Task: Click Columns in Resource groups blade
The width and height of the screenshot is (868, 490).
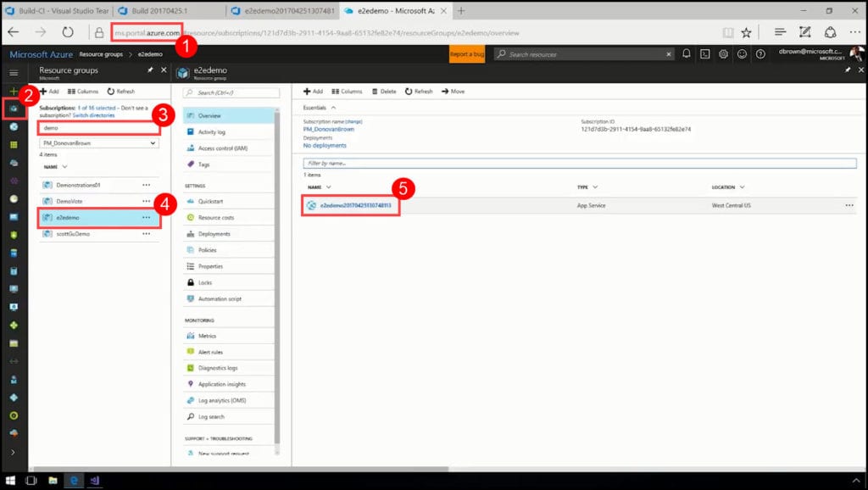Action: (x=83, y=92)
